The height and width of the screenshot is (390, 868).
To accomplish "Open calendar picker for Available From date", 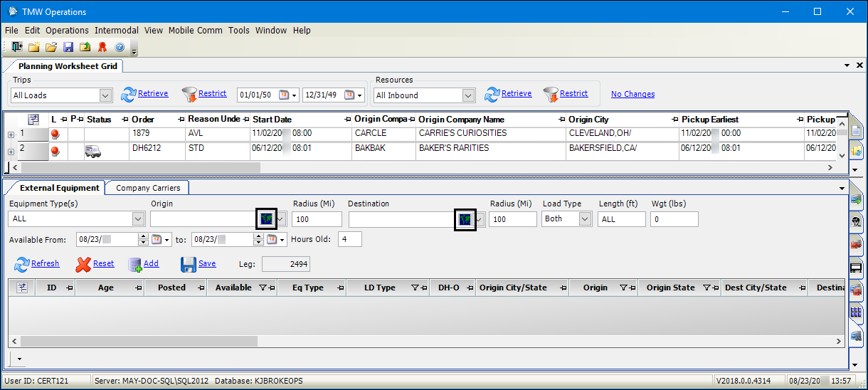I will pos(154,240).
